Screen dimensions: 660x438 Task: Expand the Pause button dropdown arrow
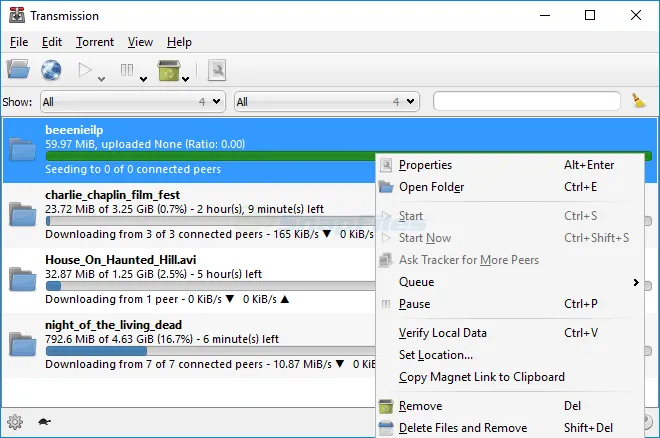point(143,79)
